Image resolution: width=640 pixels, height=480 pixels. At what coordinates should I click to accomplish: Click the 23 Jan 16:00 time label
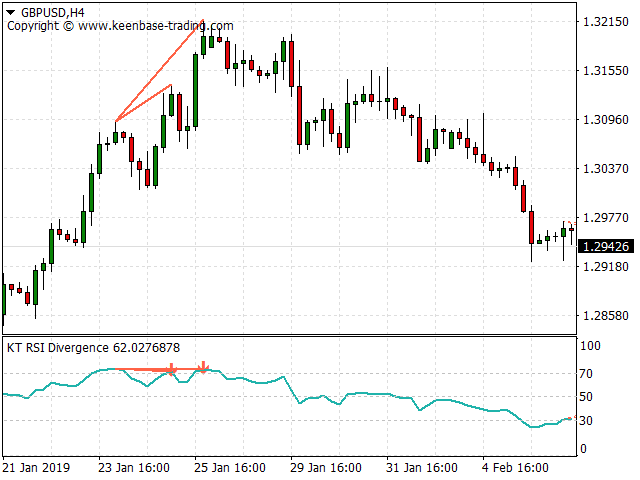pos(134,467)
